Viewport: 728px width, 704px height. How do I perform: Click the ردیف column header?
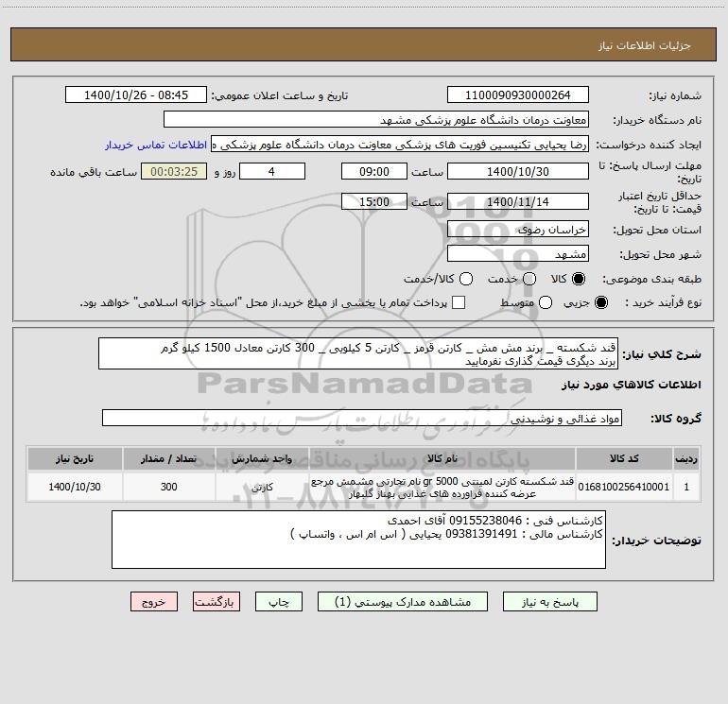(x=686, y=459)
